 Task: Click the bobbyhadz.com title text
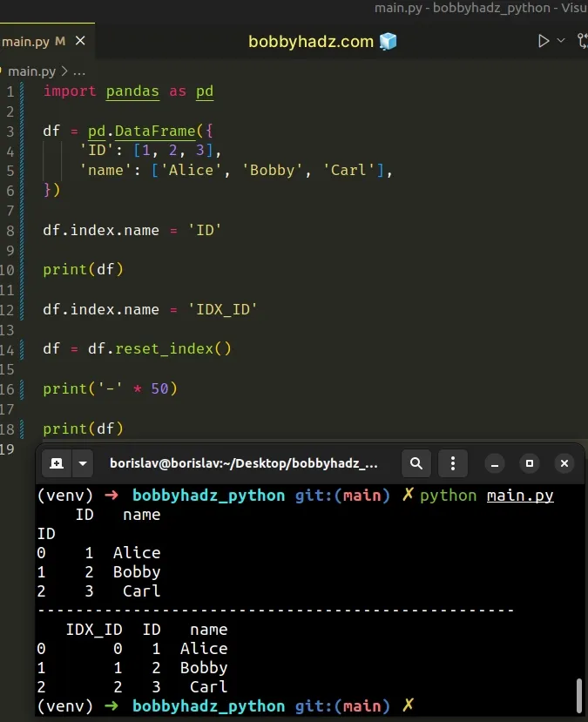point(311,41)
